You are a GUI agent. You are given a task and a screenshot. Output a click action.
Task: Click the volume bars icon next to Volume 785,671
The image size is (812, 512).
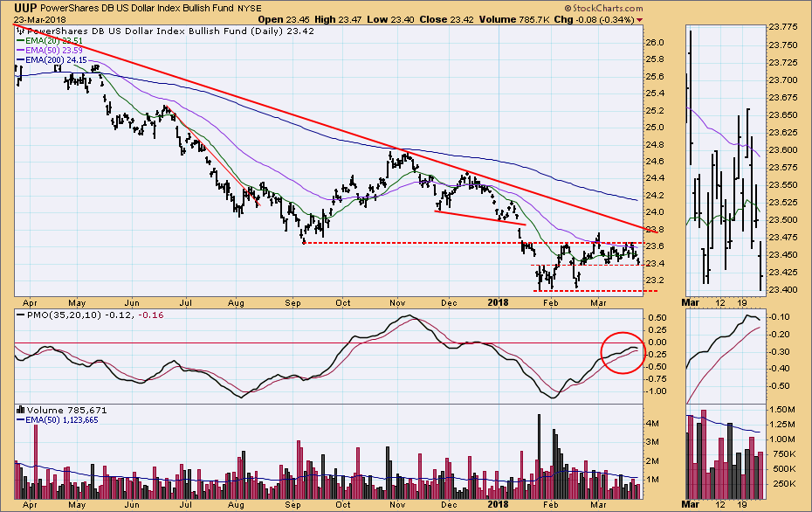[x=21, y=410]
